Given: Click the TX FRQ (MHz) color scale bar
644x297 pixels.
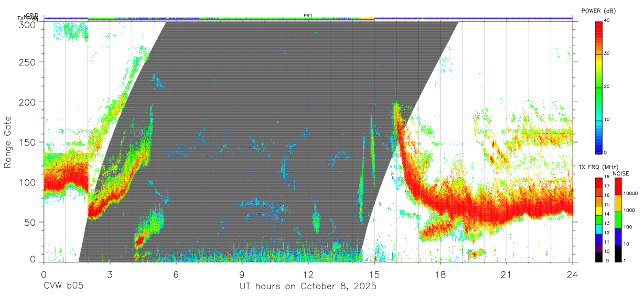Looking at the screenshot, I should click(x=599, y=220).
